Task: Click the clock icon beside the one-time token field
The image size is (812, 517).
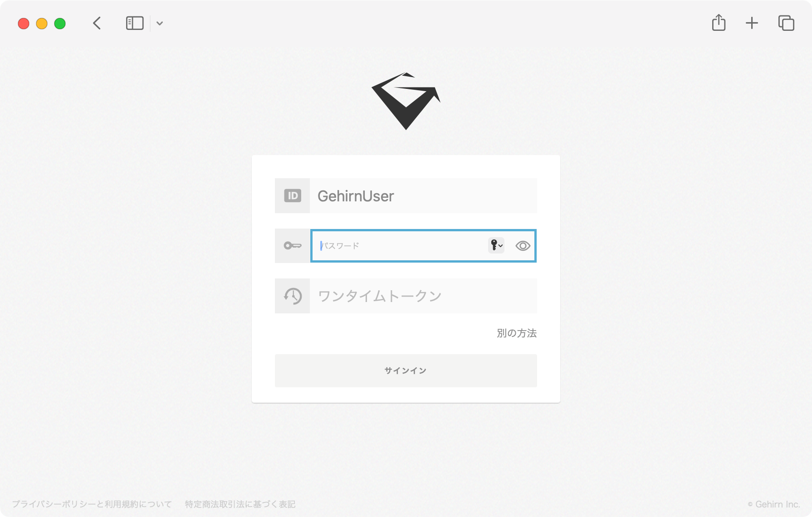Action: [x=292, y=296]
